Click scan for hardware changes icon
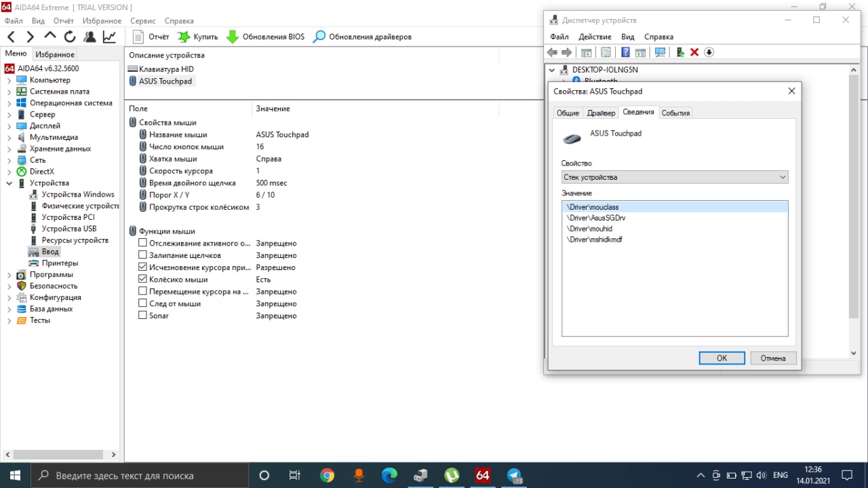The height and width of the screenshot is (488, 868). pos(658,52)
